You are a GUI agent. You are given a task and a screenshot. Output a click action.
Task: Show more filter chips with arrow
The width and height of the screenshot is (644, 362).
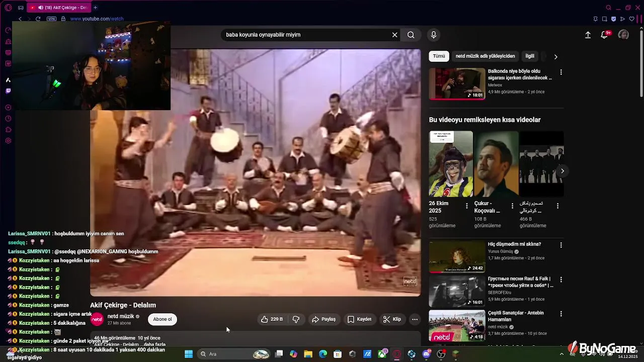(x=555, y=57)
